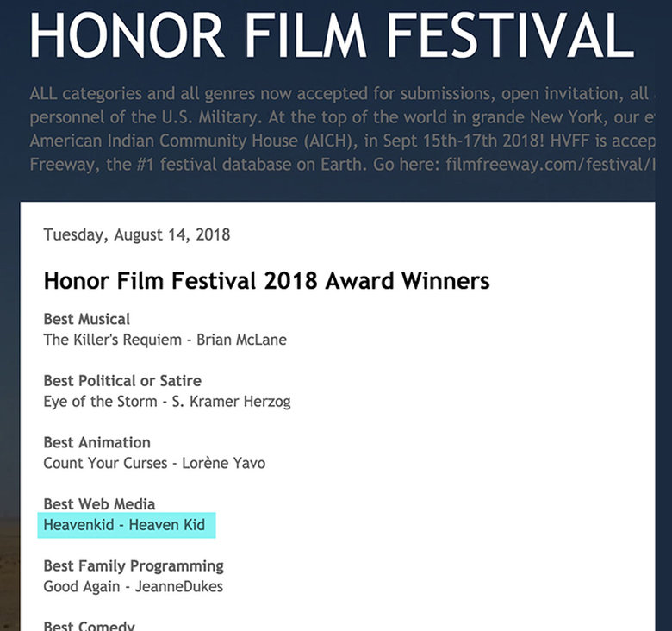This screenshot has height=631, width=672.
Task: Click the Best Family Programming heading
Action: 134,566
